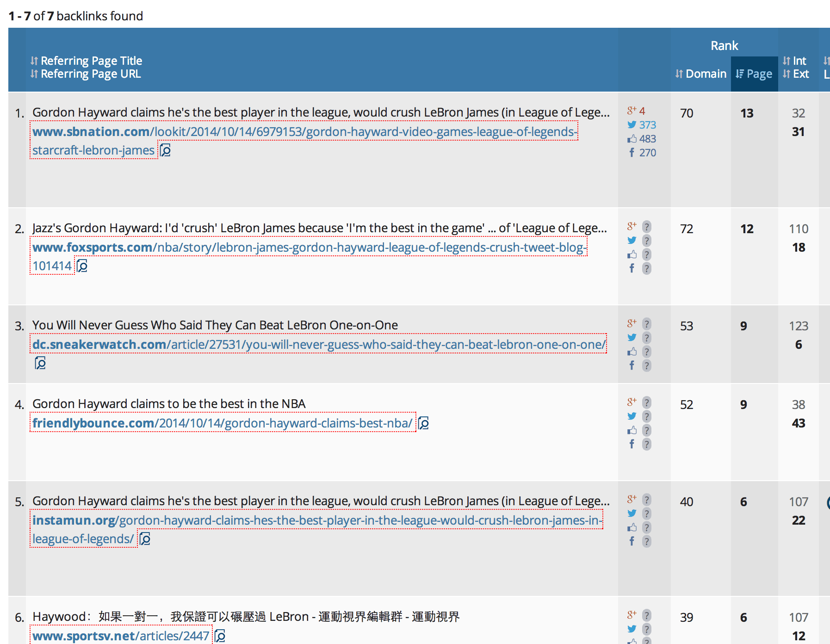
Task: Open the www.foxsports.com backlink URL
Action: point(309,256)
